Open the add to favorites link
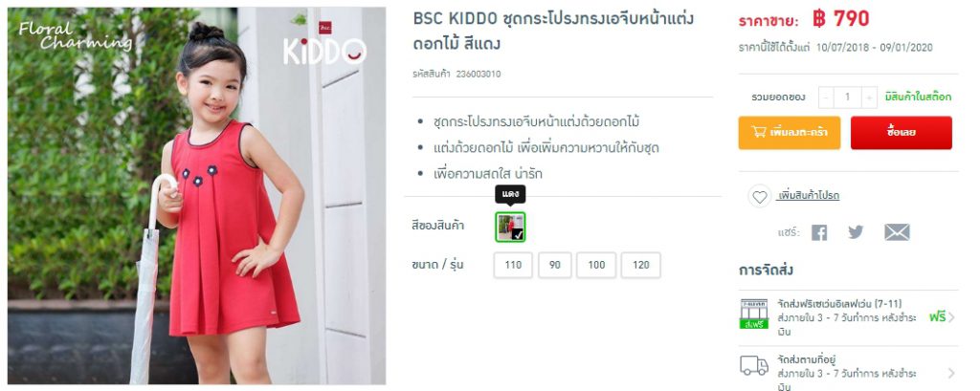The width and height of the screenshot is (980, 391). pyautogui.click(x=808, y=196)
